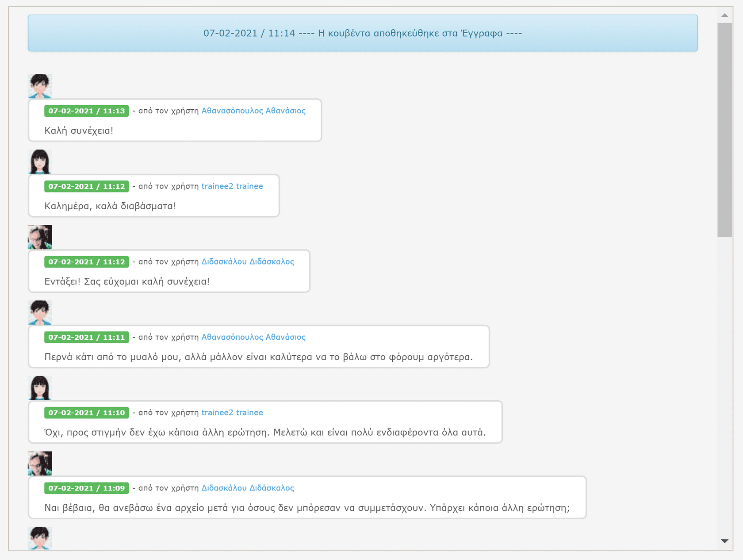Open Αθανασόπουλος Αθανάσιος profile from the 11:13 message
The height and width of the screenshot is (560, 743).
tap(253, 111)
